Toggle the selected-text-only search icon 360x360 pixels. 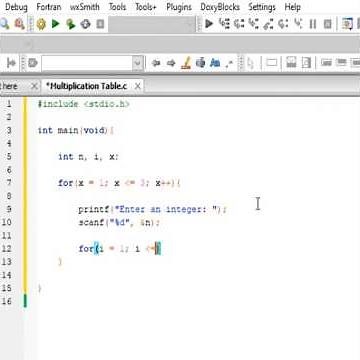click(x=200, y=63)
